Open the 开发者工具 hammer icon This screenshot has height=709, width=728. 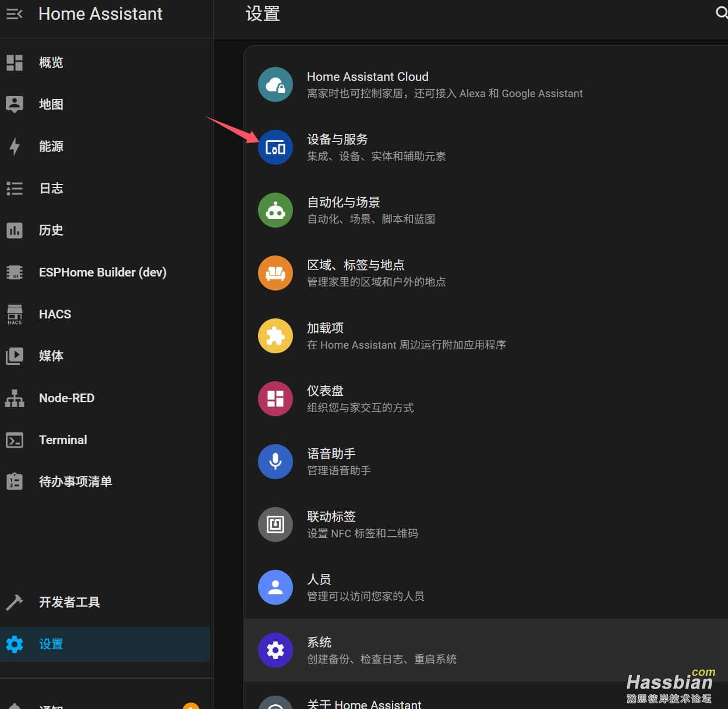click(x=15, y=602)
